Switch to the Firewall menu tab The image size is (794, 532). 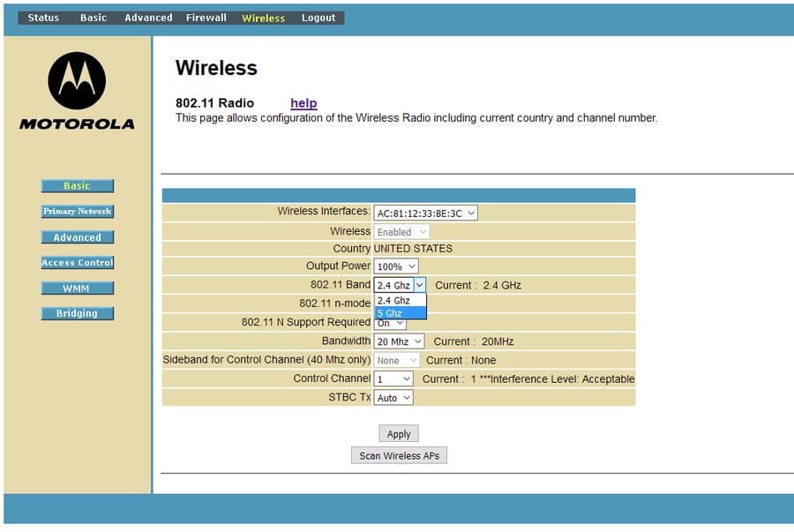tap(206, 18)
